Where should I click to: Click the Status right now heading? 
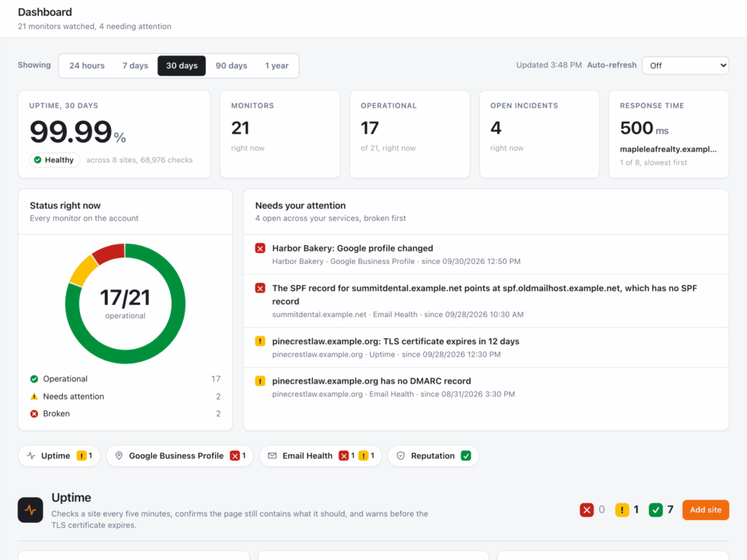pyautogui.click(x=65, y=206)
